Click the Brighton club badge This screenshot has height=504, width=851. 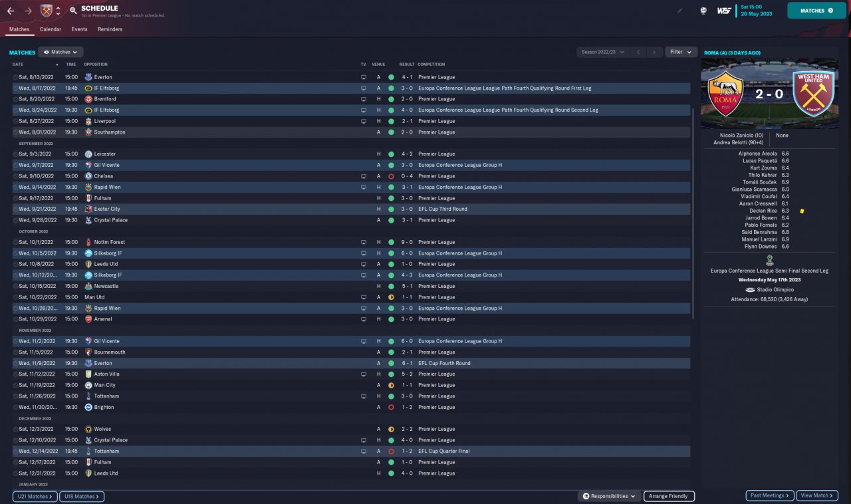88,407
